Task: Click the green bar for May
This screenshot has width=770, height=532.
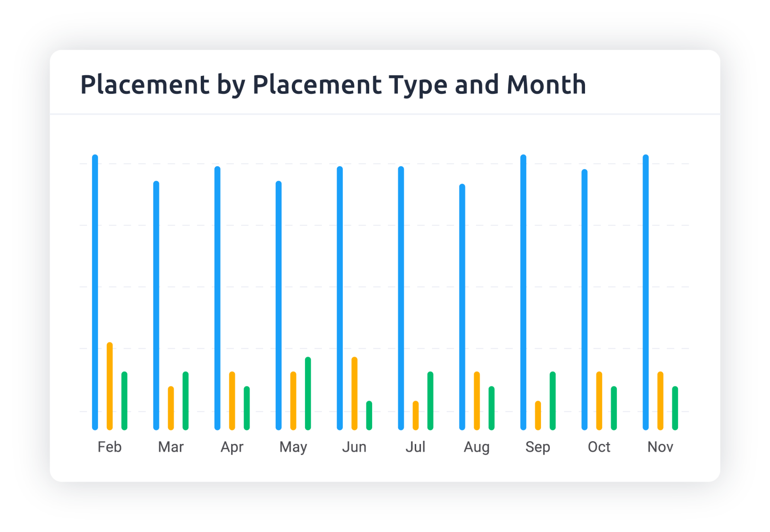Action: pos(308,393)
